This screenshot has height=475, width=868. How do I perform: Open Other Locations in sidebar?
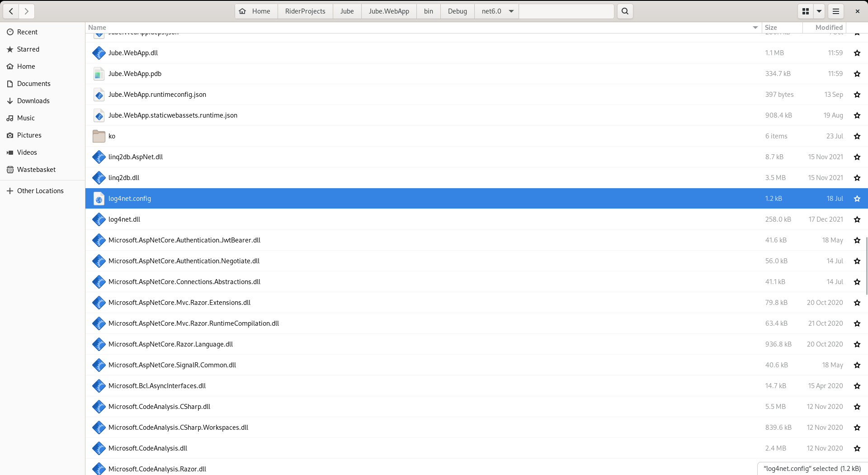coord(42,191)
